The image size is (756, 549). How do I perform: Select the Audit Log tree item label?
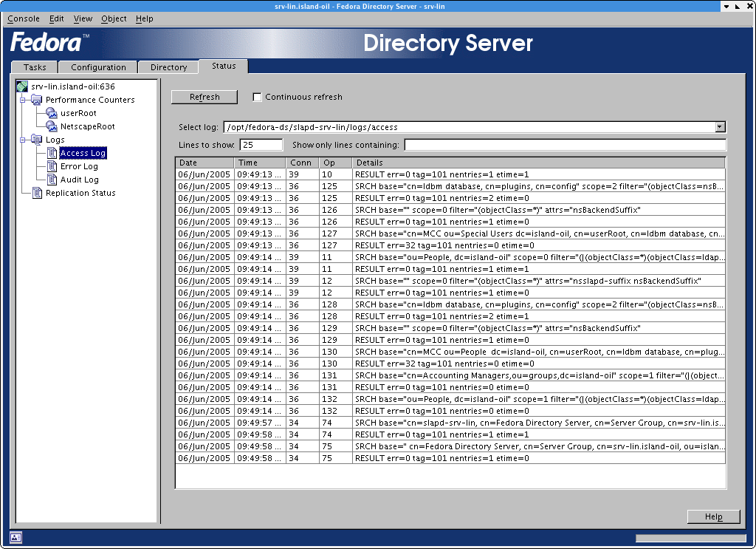tap(80, 180)
